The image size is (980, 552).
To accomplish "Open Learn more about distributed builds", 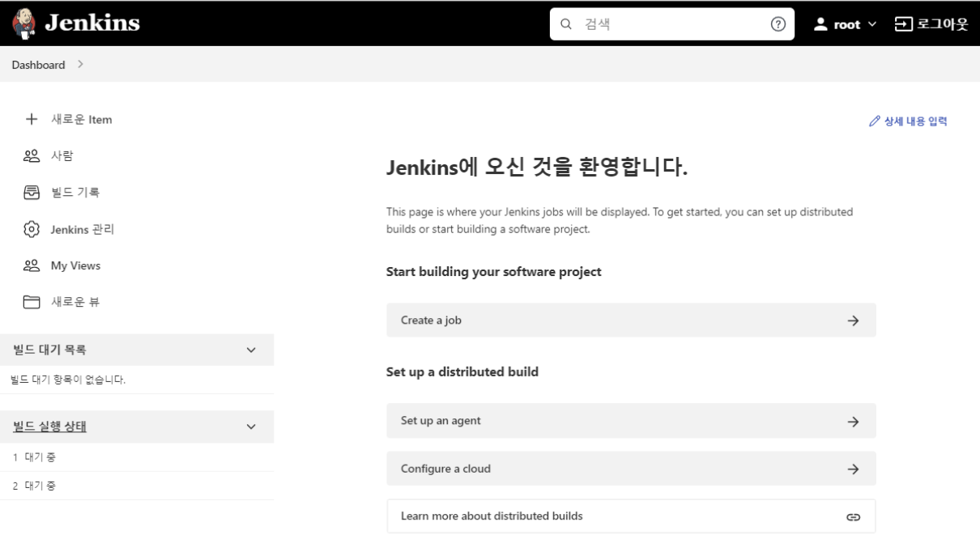I will (x=631, y=516).
